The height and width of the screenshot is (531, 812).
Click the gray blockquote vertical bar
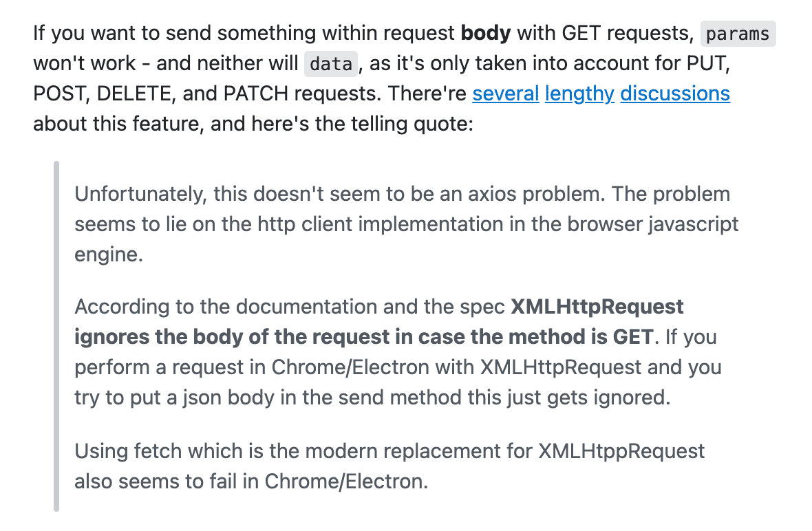tap(56, 336)
